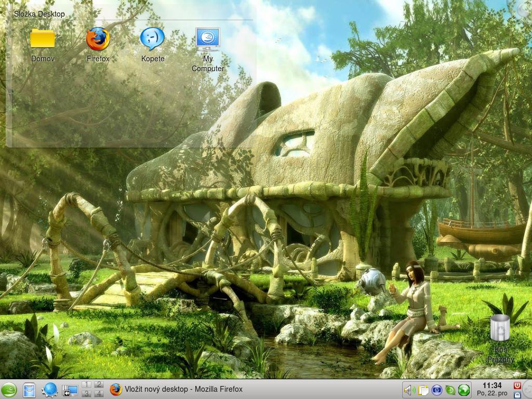This screenshot has height=399, width=532.
Task: Click the red power logout button
Action: click(x=517, y=385)
